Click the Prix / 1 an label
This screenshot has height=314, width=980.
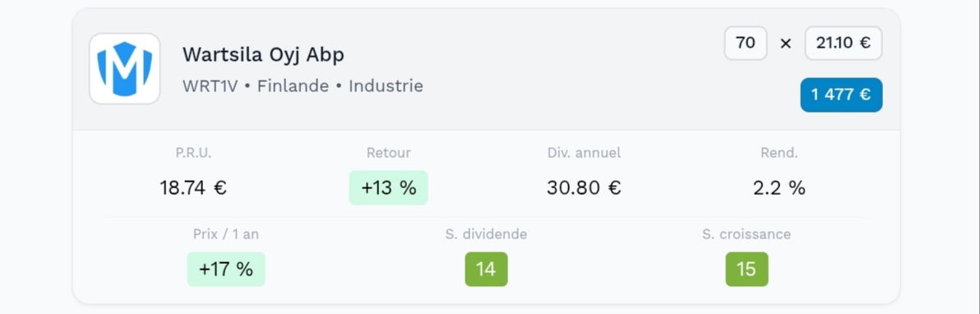pos(226,234)
